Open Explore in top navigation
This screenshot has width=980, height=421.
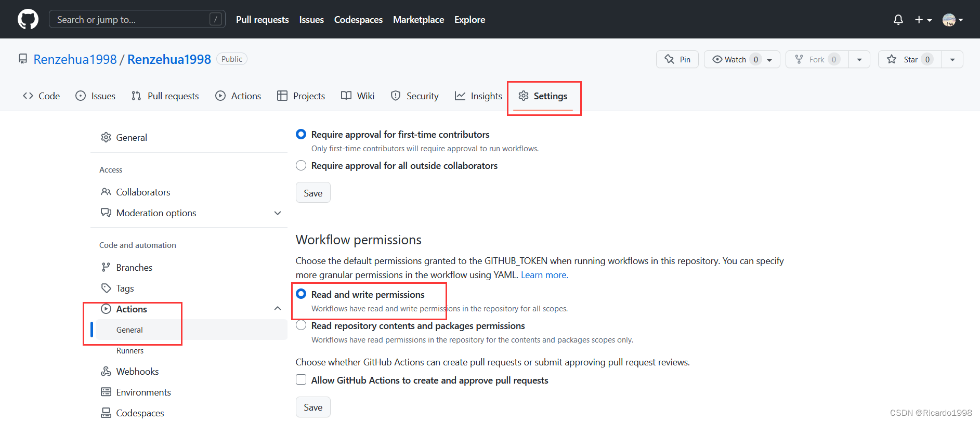(469, 19)
